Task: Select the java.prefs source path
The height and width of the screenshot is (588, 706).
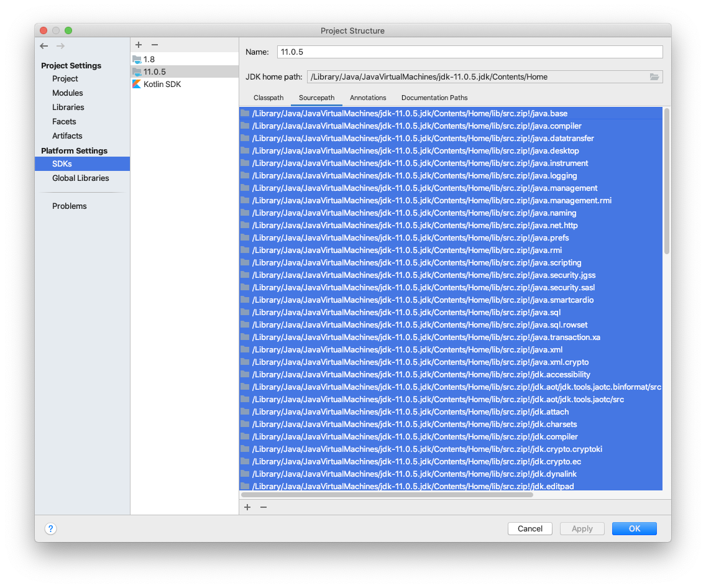Action: point(451,237)
